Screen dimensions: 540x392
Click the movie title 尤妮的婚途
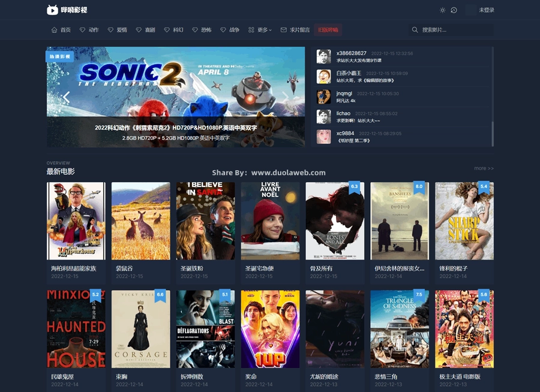(x=324, y=376)
